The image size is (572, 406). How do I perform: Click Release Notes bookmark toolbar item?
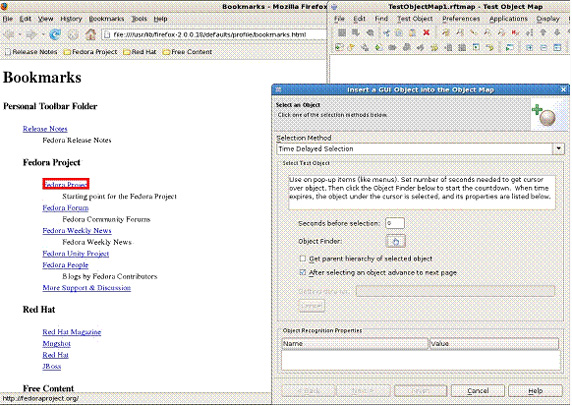(31, 52)
